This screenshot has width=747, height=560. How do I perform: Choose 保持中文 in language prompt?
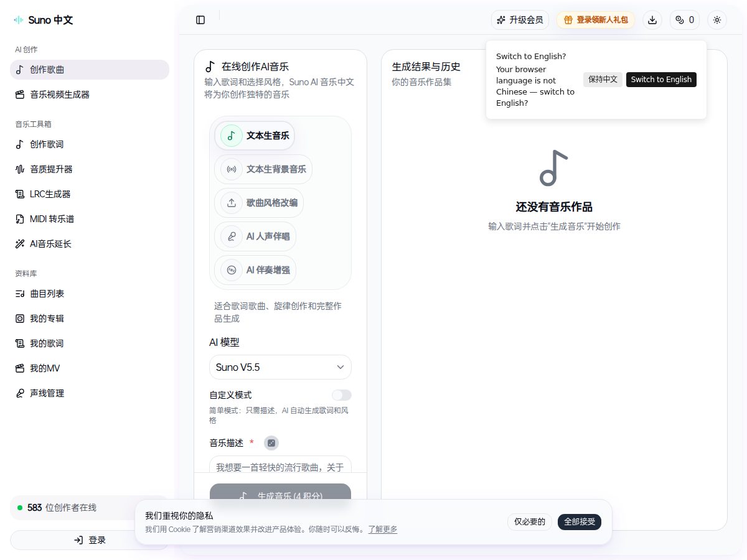click(603, 80)
